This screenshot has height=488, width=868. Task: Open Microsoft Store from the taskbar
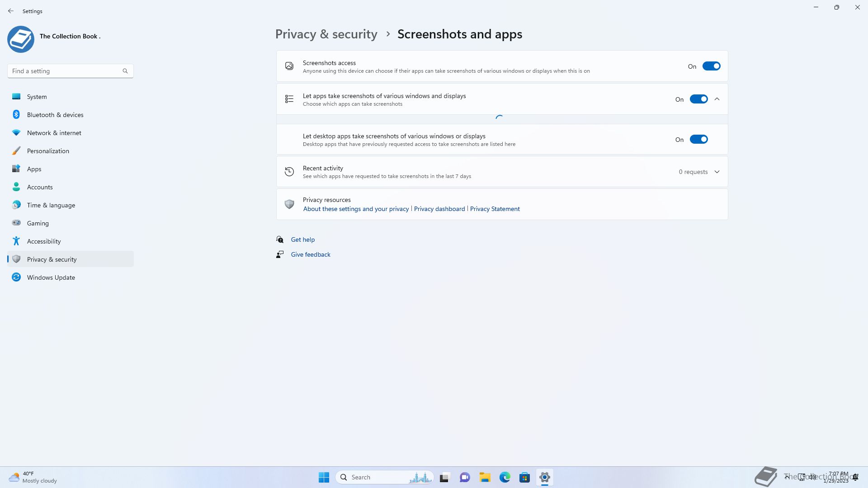pyautogui.click(x=524, y=477)
